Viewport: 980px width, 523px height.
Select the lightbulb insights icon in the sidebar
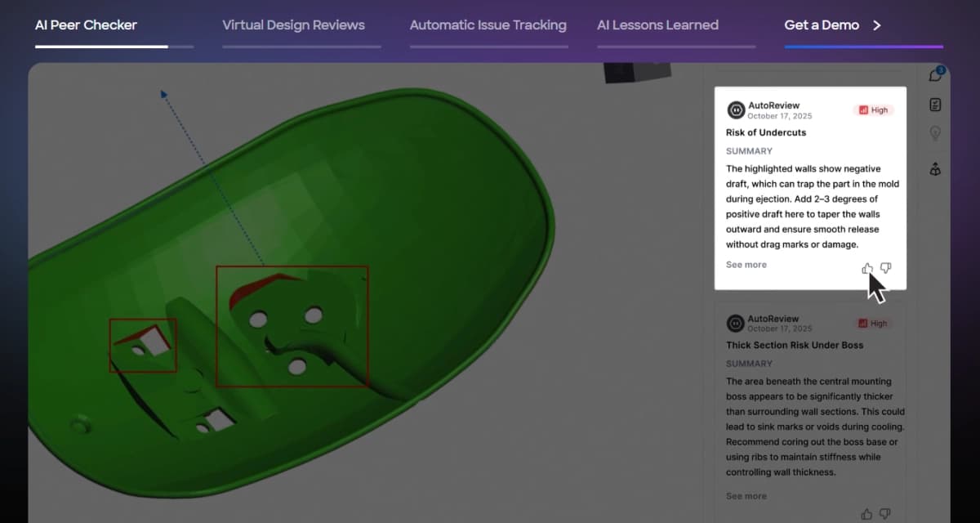[x=935, y=133]
